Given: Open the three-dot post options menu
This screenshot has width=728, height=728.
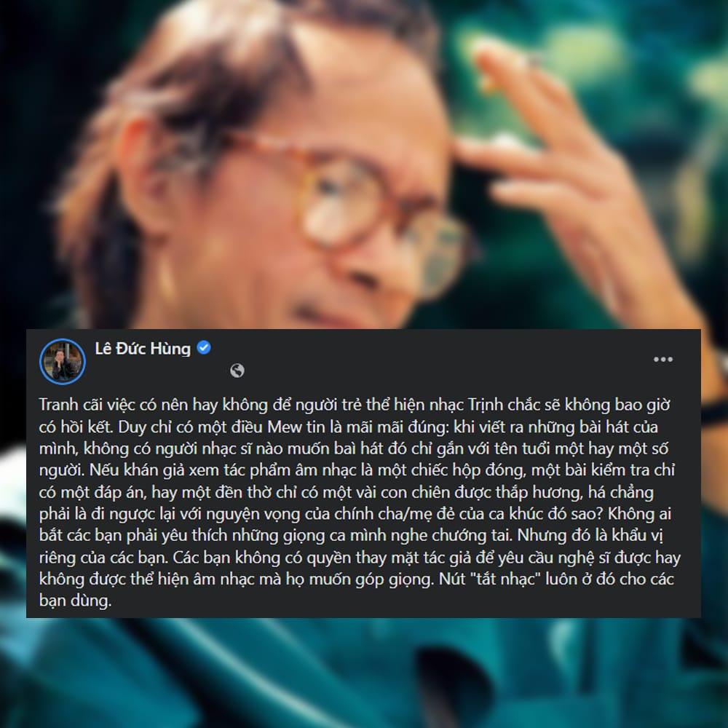Looking at the screenshot, I should [x=662, y=360].
